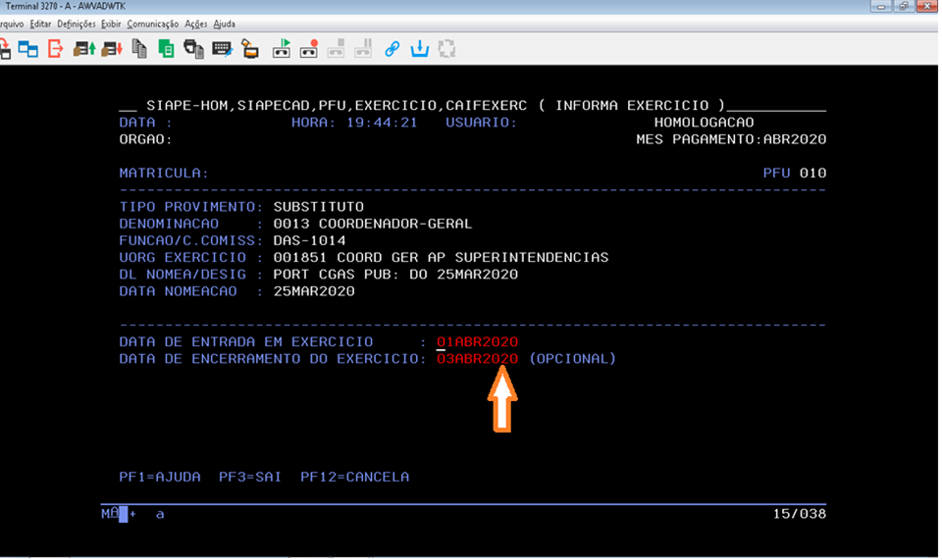Click DATA DE ENTRADA EM EXERCICIO label
The image size is (942, 560).
245,342
